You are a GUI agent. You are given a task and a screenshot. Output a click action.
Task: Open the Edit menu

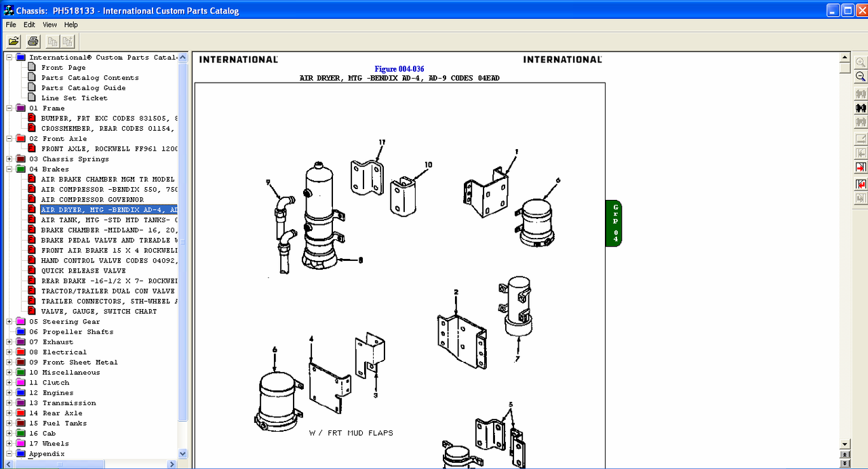point(29,24)
